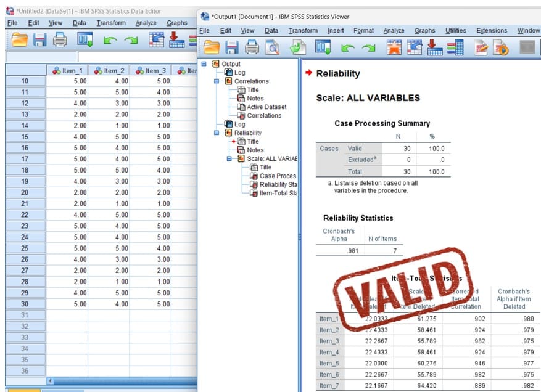The height and width of the screenshot is (392, 541).
Task: Print icon in Data Editor toolbar
Action: click(x=60, y=39)
